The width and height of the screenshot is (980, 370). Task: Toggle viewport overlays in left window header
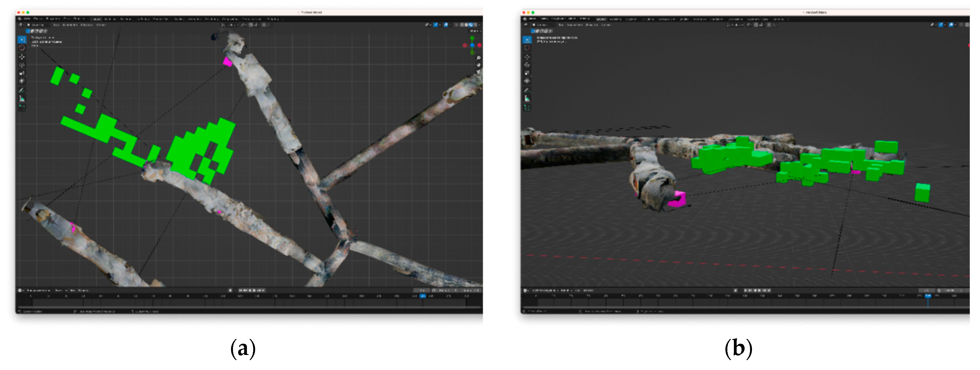[x=447, y=25]
